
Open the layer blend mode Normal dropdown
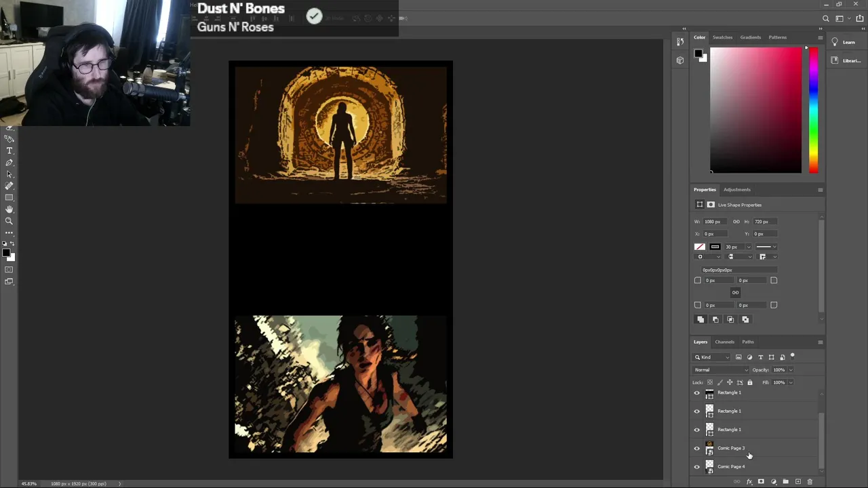(x=721, y=370)
